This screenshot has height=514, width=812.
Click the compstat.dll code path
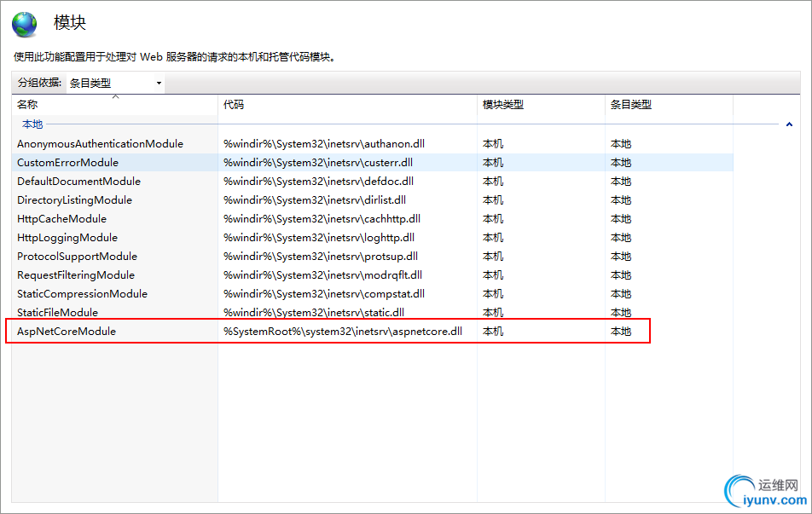[x=324, y=294]
